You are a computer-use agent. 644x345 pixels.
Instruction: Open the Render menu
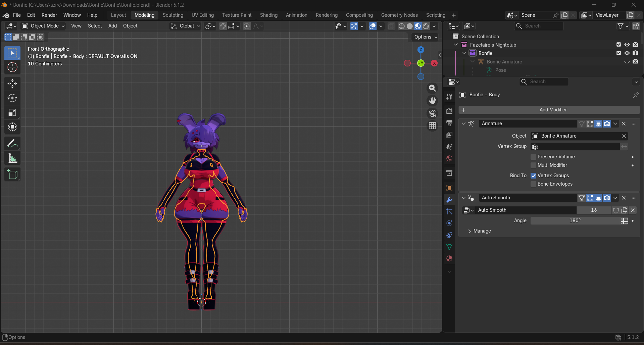pos(49,15)
